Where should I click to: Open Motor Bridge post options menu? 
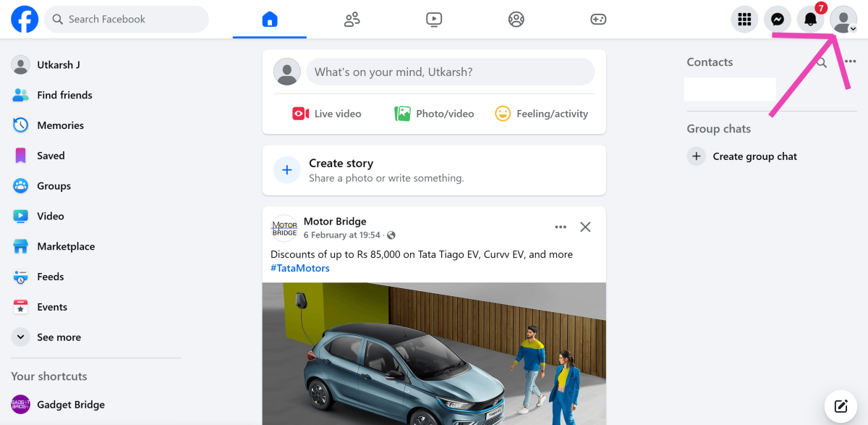coord(561,227)
